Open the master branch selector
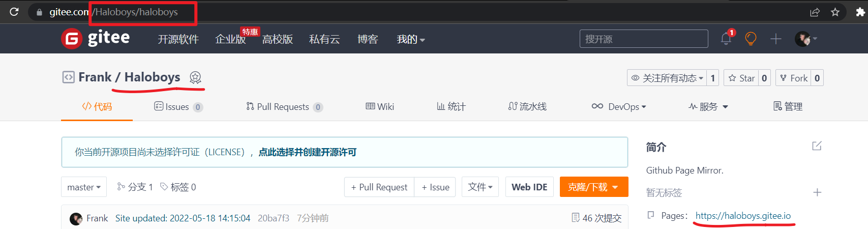 pos(84,187)
